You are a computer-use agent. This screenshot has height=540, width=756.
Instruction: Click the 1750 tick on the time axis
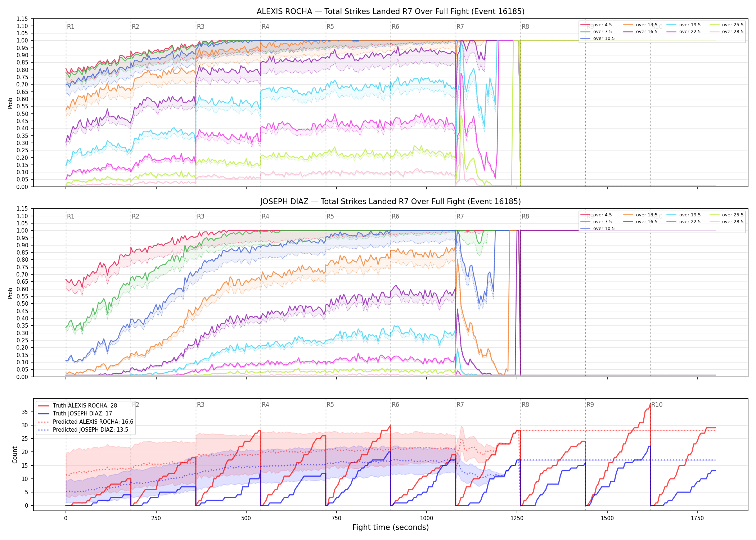point(697,518)
